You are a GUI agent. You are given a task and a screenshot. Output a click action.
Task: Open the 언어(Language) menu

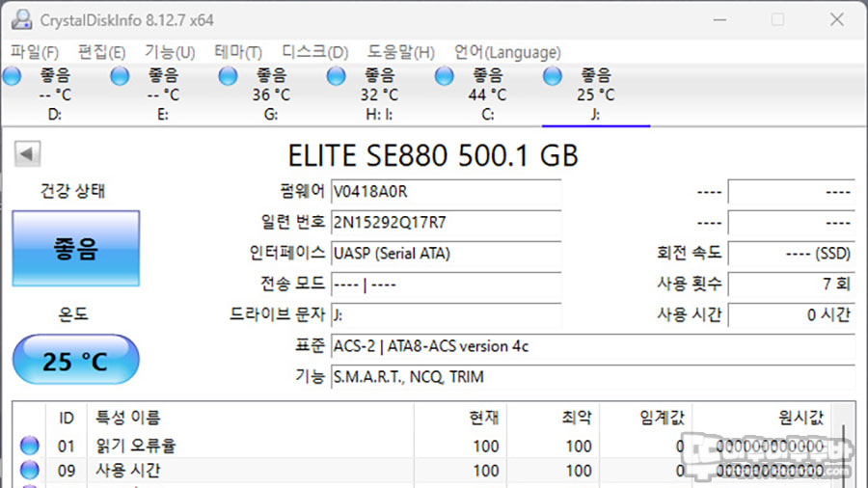pos(507,52)
